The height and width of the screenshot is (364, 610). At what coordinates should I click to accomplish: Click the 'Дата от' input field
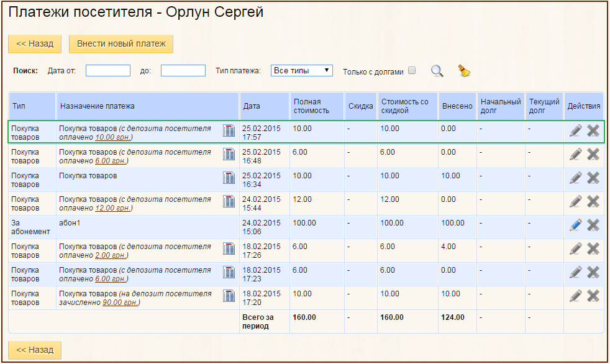click(108, 71)
